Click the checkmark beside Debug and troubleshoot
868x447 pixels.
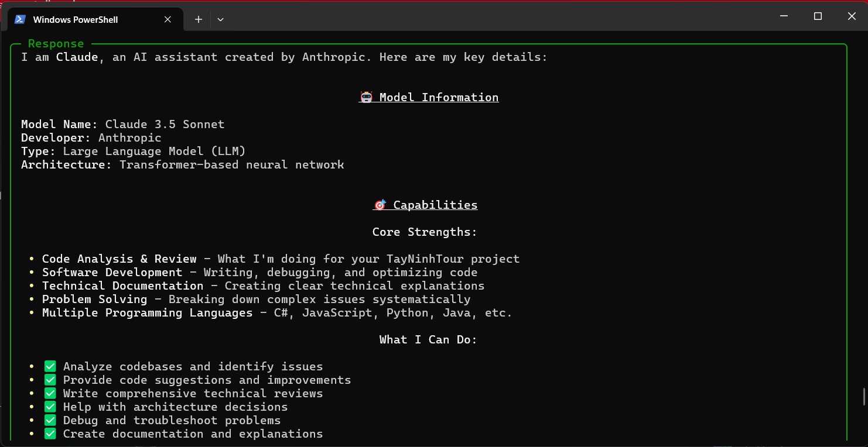point(50,420)
